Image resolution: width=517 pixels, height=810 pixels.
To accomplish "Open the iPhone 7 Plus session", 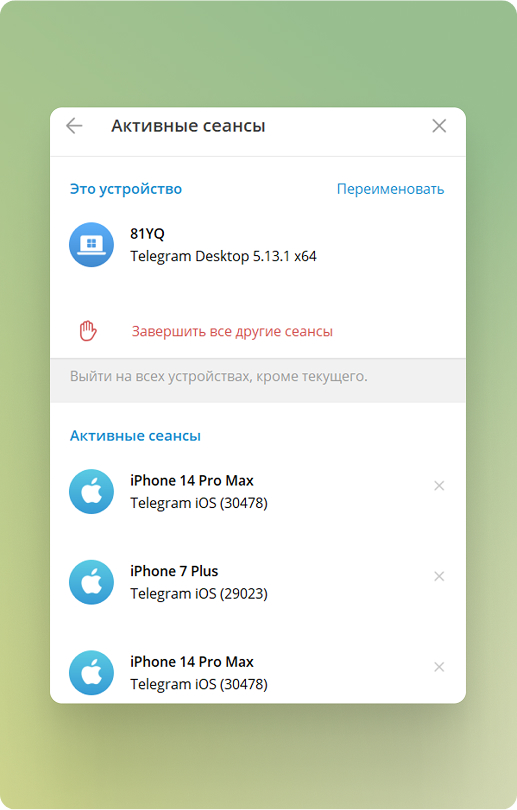I will [258, 582].
